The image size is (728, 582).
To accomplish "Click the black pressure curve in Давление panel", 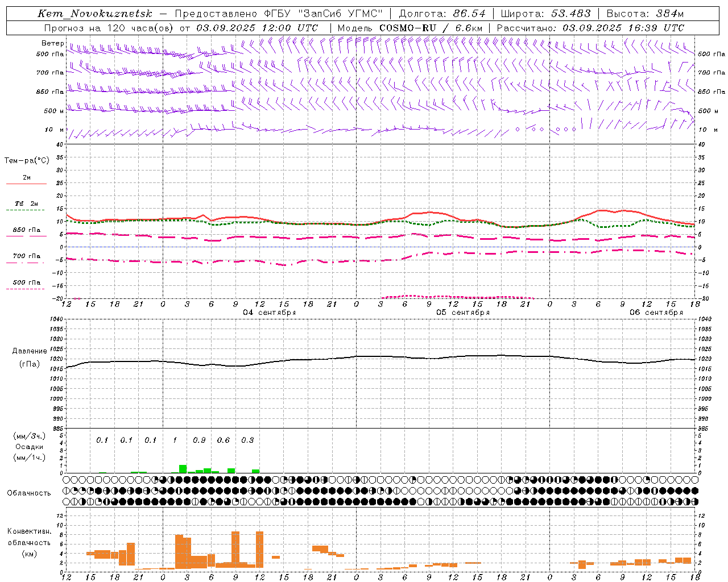I will click(x=381, y=356).
